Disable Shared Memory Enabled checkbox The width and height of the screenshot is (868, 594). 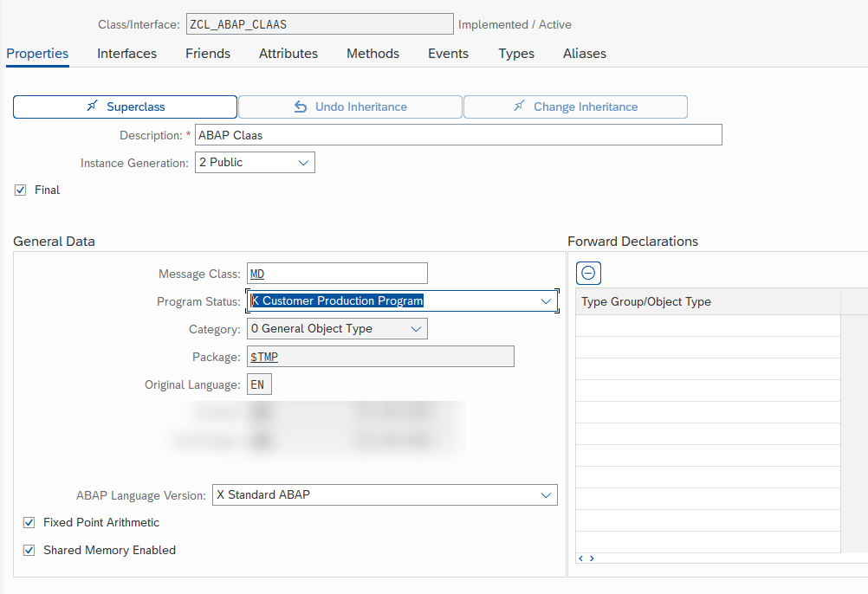coord(29,551)
